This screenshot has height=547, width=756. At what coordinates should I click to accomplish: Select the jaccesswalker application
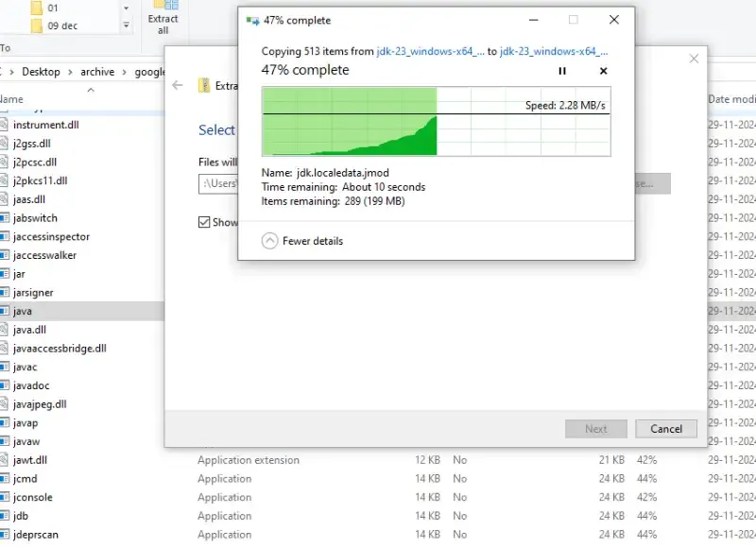tap(44, 255)
